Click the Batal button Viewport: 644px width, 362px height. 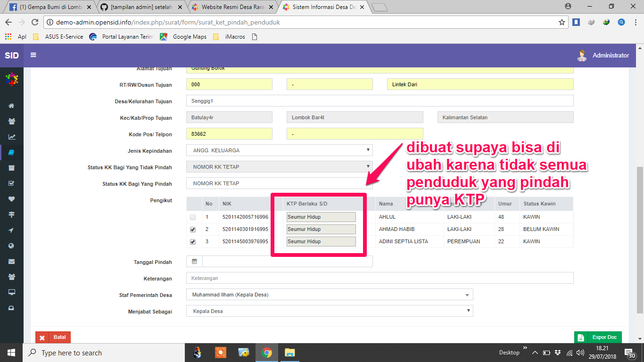(53, 337)
